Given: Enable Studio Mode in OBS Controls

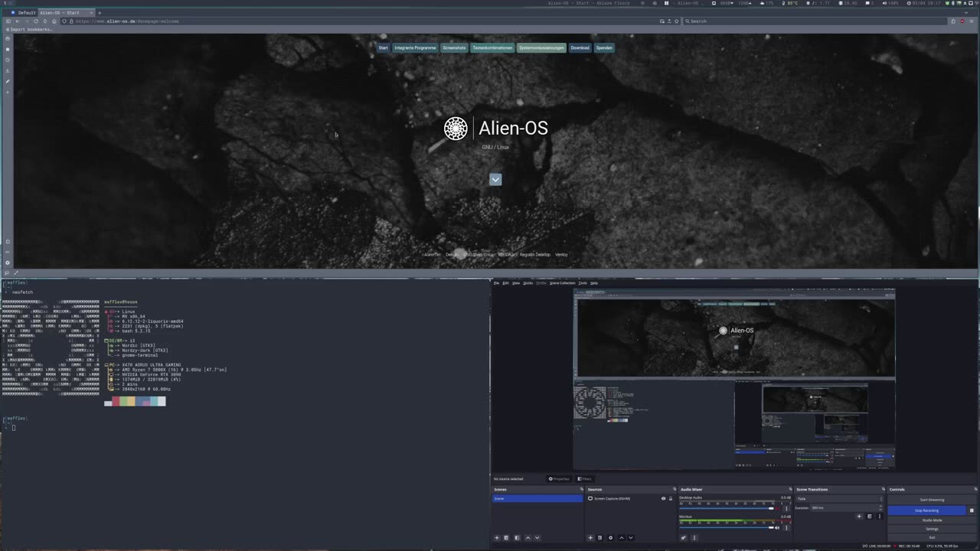Looking at the screenshot, I should click(932, 520).
